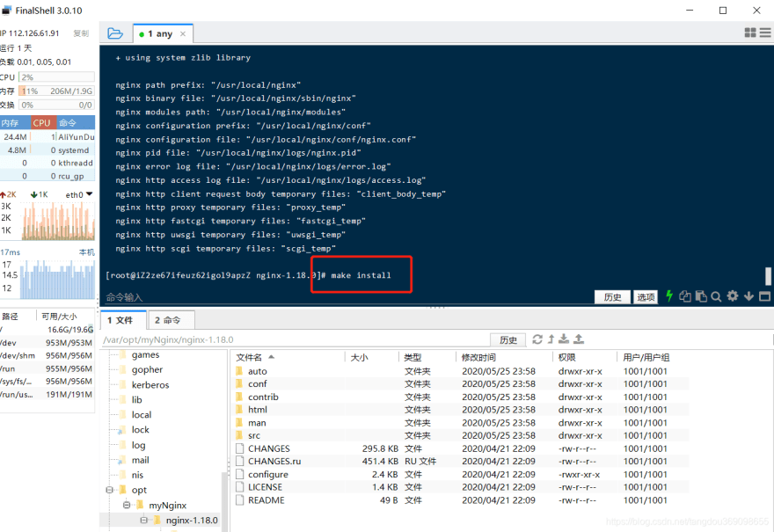Sort by 文件名 column header
The width and height of the screenshot is (774, 532).
(x=288, y=357)
